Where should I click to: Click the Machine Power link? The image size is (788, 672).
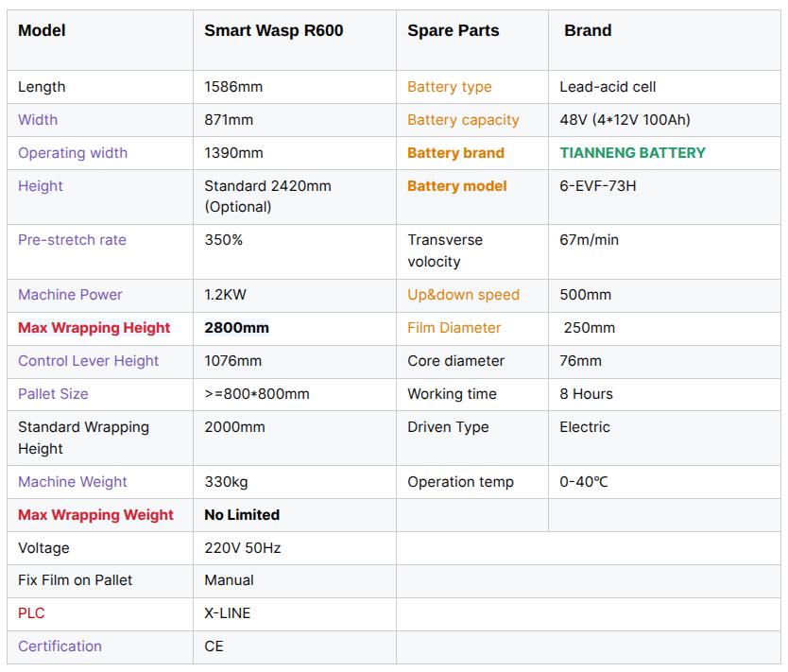pyautogui.click(x=70, y=295)
